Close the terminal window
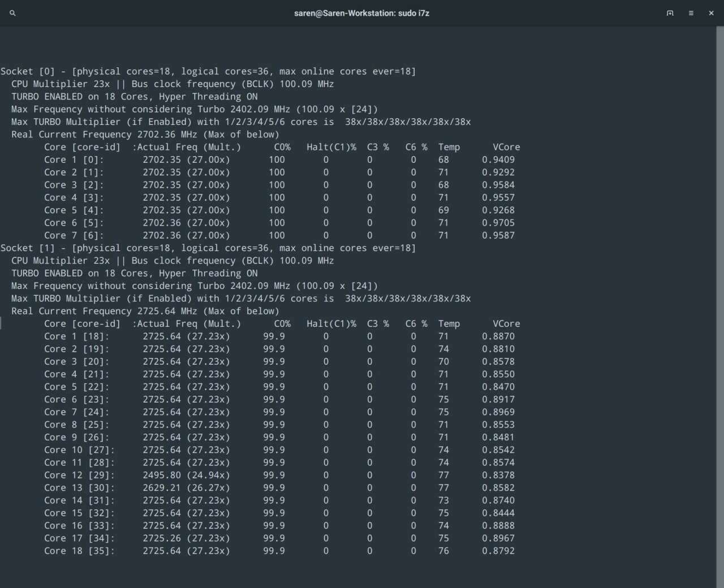 tap(711, 13)
